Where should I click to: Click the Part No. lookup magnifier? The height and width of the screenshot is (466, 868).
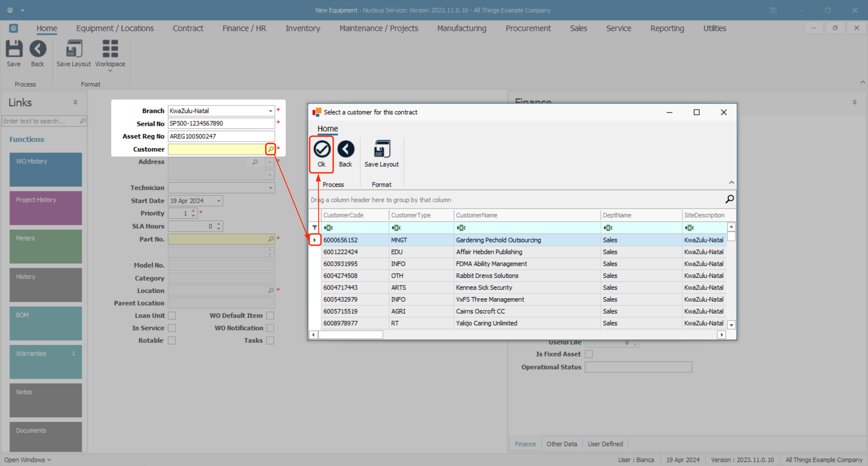271,239
